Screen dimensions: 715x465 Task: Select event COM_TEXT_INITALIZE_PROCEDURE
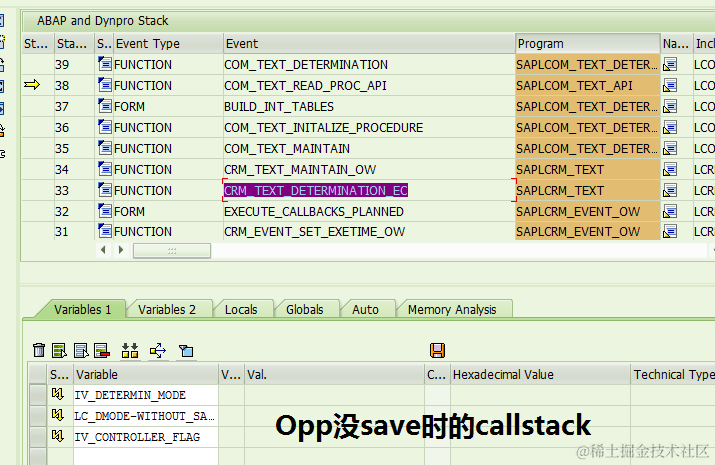tap(324, 128)
